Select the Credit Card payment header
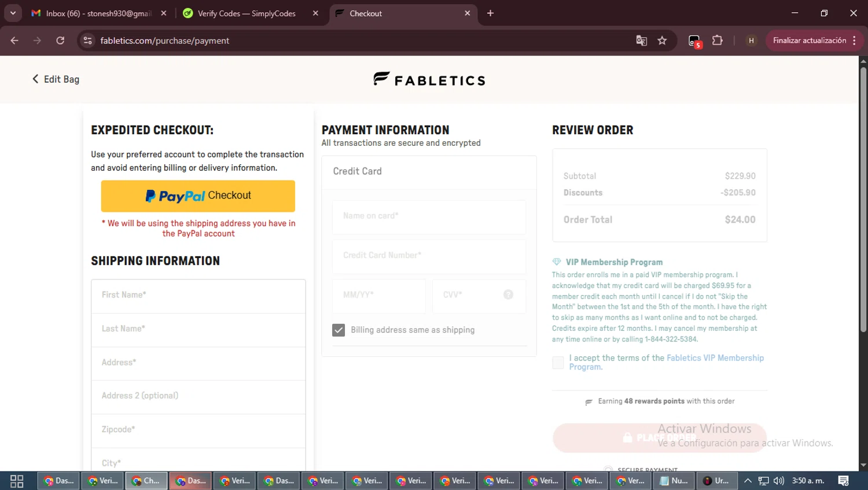The width and height of the screenshot is (868, 490). tap(429, 172)
